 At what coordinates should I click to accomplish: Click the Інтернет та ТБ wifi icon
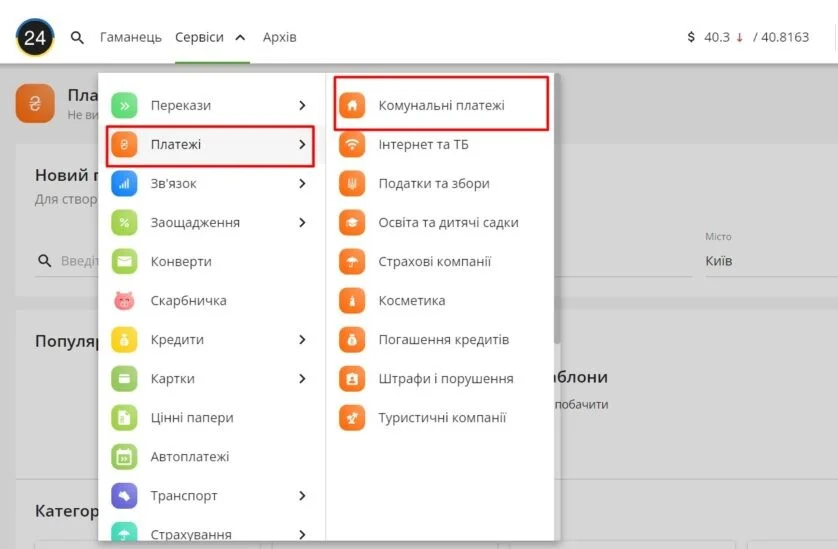(352, 144)
